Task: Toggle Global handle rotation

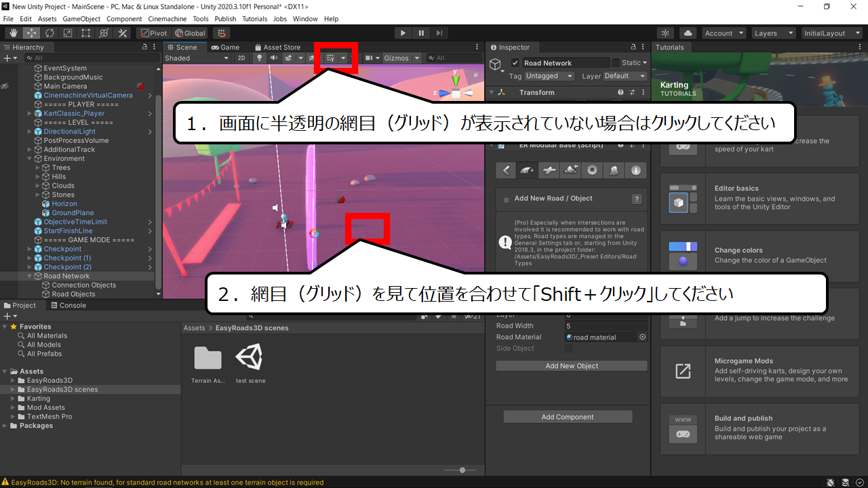Action: [190, 33]
